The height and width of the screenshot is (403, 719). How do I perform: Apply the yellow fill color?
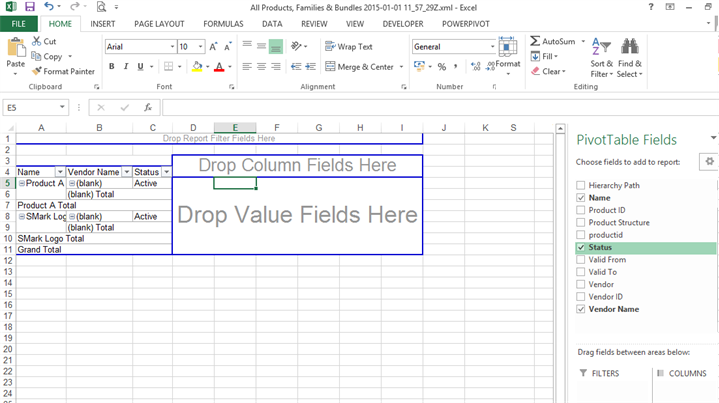point(197,67)
